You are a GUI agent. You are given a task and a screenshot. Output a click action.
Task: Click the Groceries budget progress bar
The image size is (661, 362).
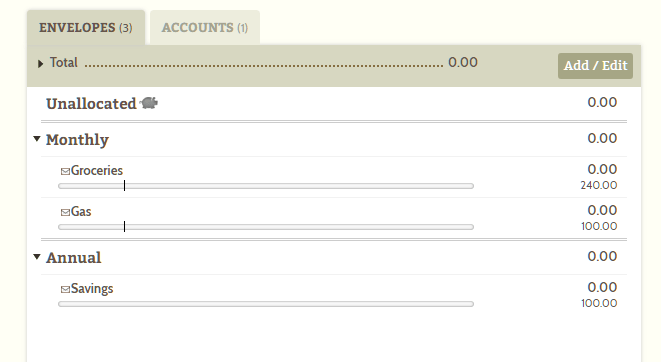[x=266, y=186]
